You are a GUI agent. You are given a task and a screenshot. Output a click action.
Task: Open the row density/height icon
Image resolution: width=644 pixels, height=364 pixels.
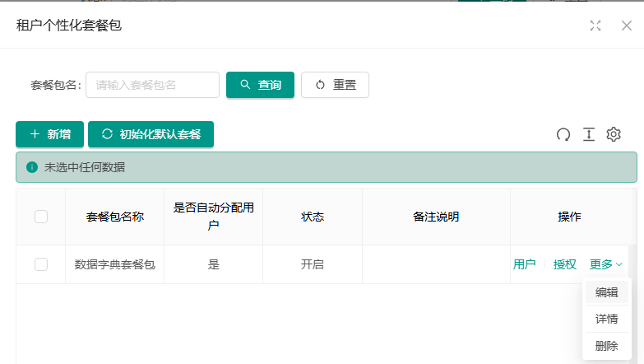click(588, 135)
